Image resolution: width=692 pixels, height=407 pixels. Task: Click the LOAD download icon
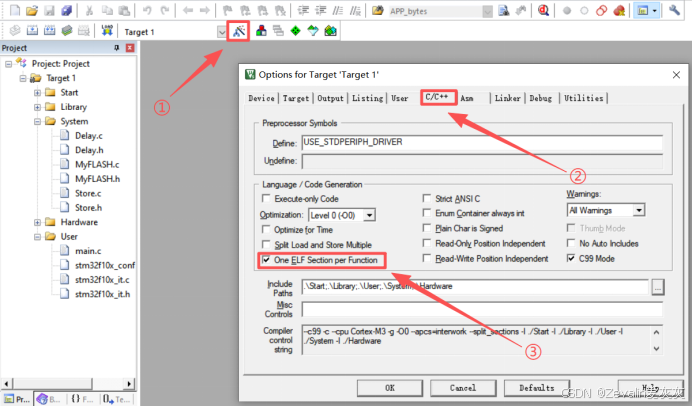[107, 30]
